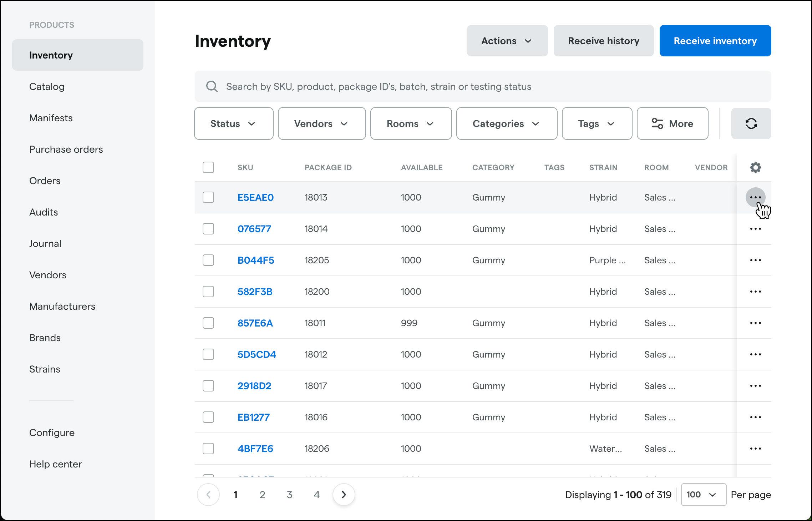Open Catalog in the sidebar
Viewport: 812px width, 521px height.
(47, 86)
